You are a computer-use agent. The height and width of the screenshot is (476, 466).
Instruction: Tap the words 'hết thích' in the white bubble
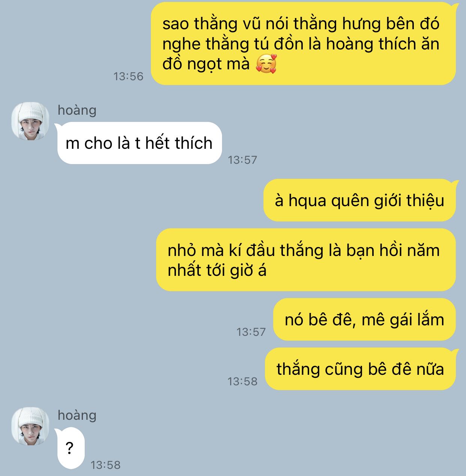coord(179,143)
